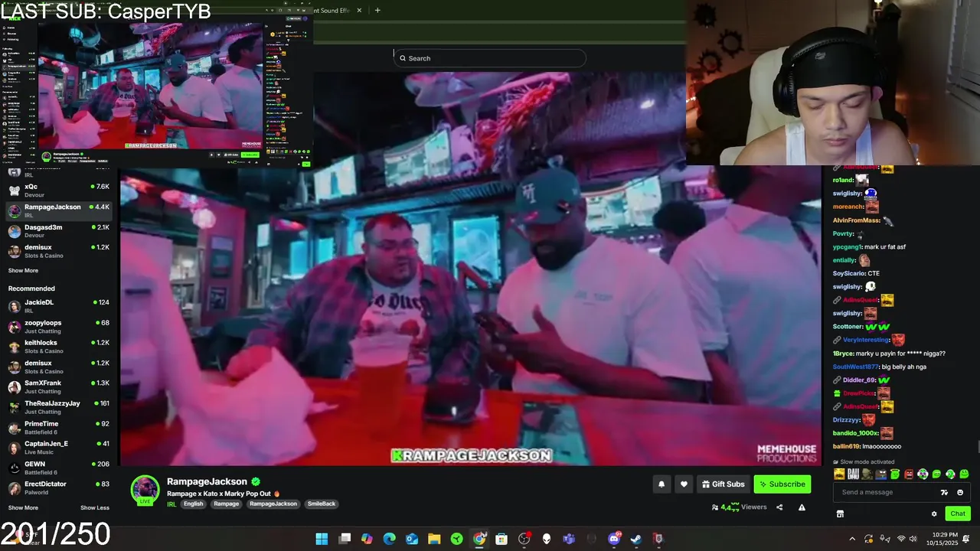Screen dimensions: 980x551
Task: Open CaptainJen_E Live Music channel
Action: click(x=59, y=448)
